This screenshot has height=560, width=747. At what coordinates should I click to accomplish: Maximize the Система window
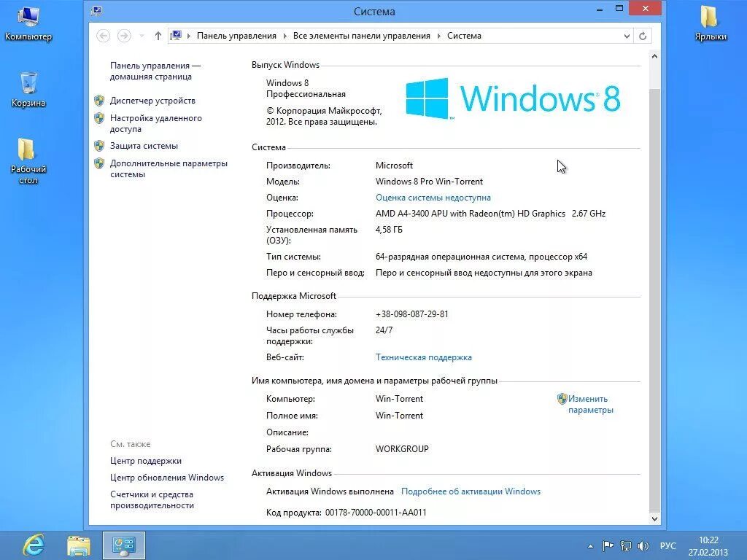(x=619, y=9)
